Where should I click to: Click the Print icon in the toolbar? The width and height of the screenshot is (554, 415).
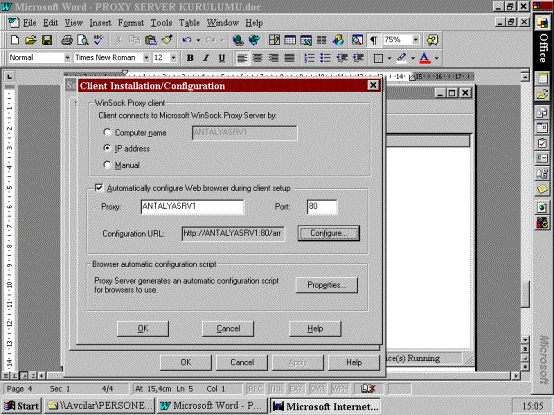point(67,40)
